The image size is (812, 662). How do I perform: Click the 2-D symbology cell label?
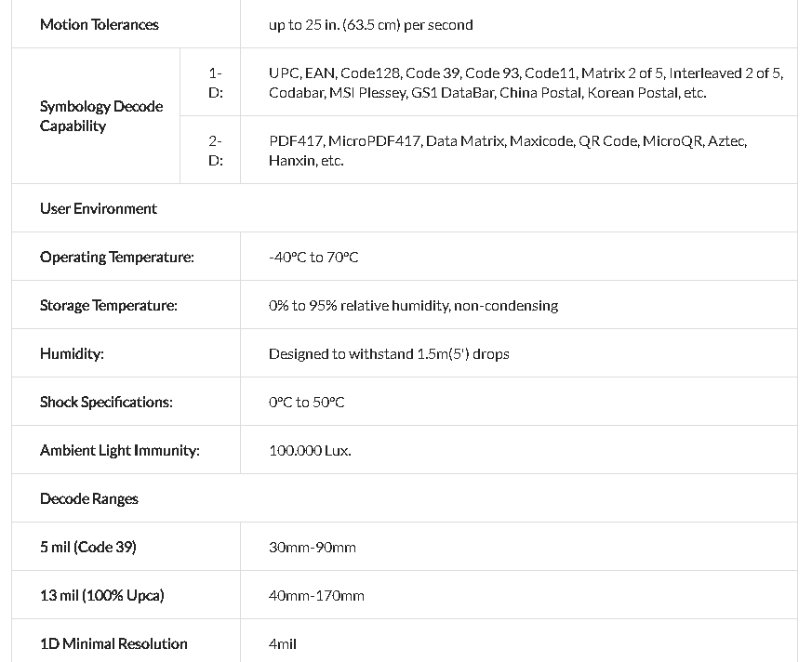215,150
